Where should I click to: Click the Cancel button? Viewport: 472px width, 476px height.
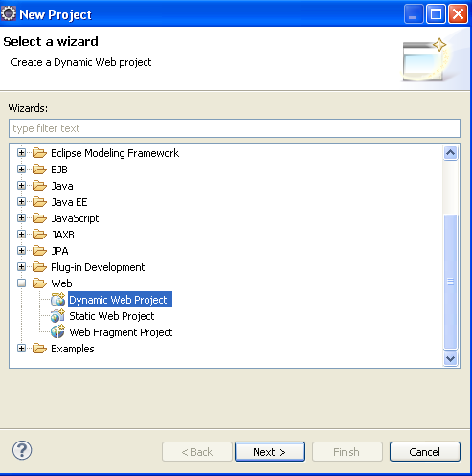425,452
